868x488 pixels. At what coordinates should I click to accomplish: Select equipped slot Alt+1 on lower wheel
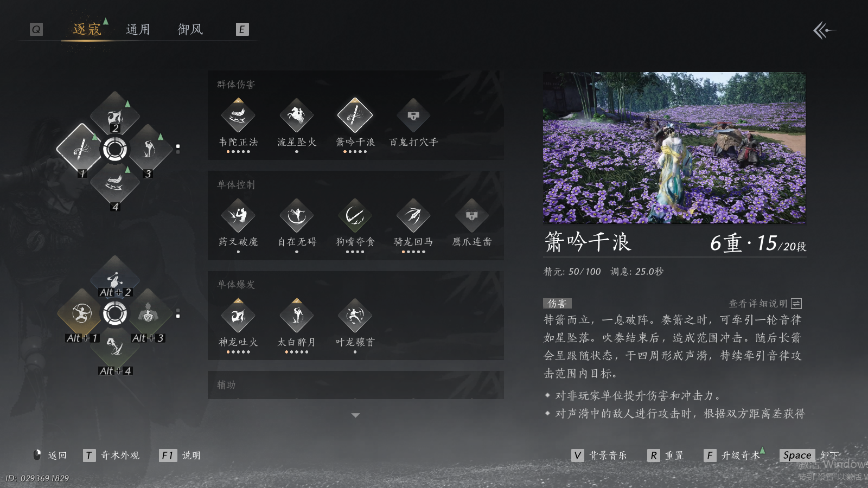tap(81, 313)
